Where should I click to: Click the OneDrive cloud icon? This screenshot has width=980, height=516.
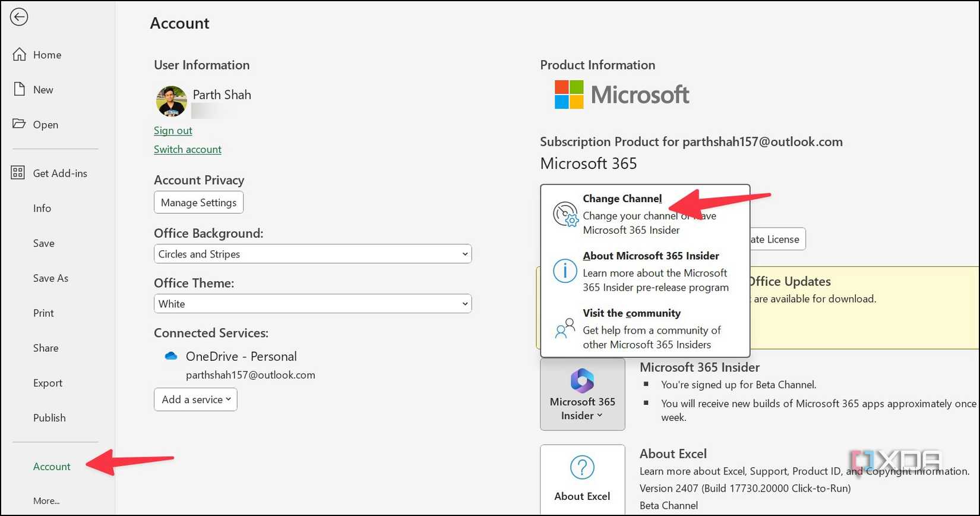click(x=171, y=356)
